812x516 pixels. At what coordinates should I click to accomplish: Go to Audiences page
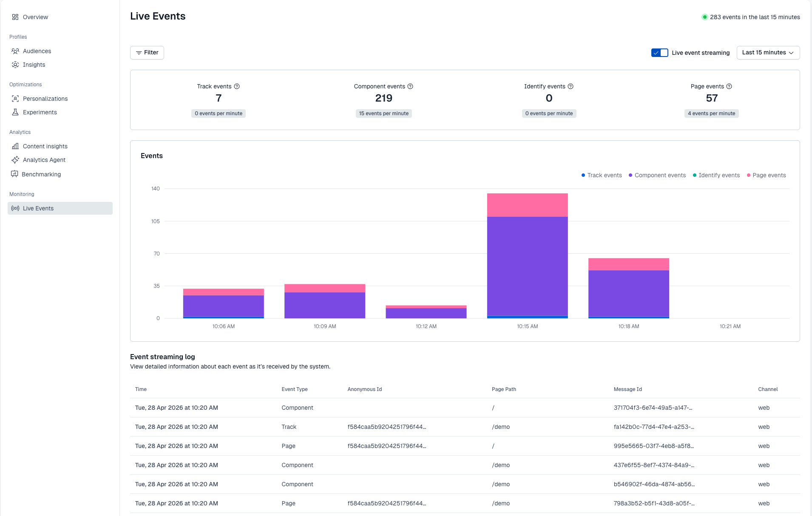tap(60, 51)
